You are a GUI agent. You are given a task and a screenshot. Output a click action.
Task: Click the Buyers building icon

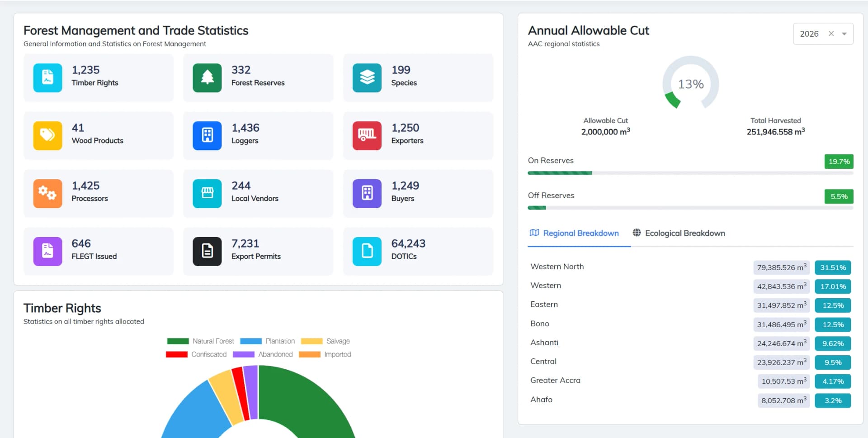[367, 194]
